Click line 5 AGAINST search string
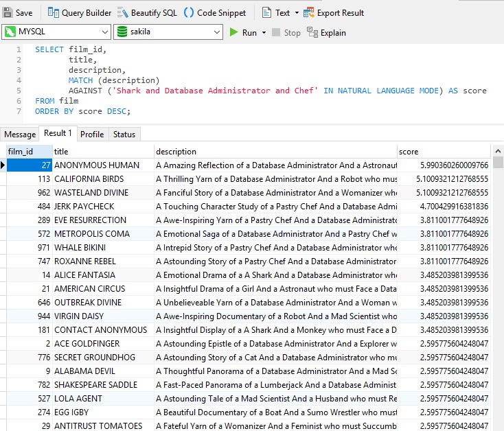This screenshot has height=431, width=504. (x=214, y=91)
